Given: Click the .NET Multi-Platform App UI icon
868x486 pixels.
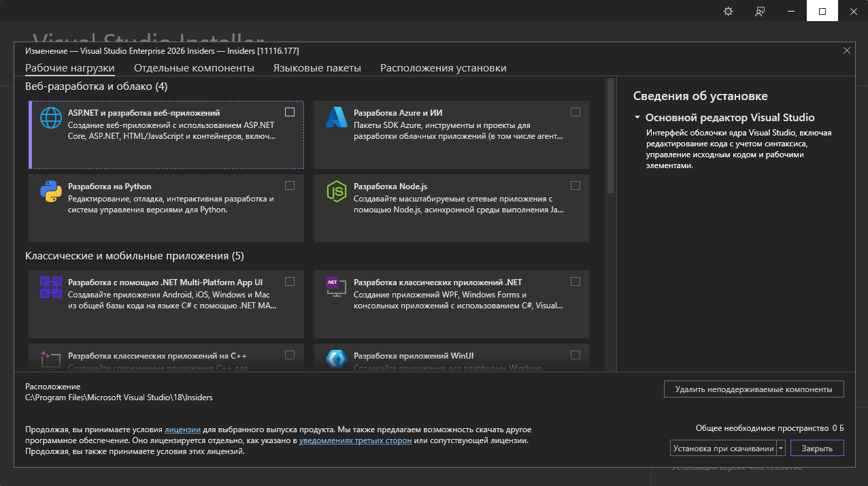Looking at the screenshot, I should (x=51, y=288).
